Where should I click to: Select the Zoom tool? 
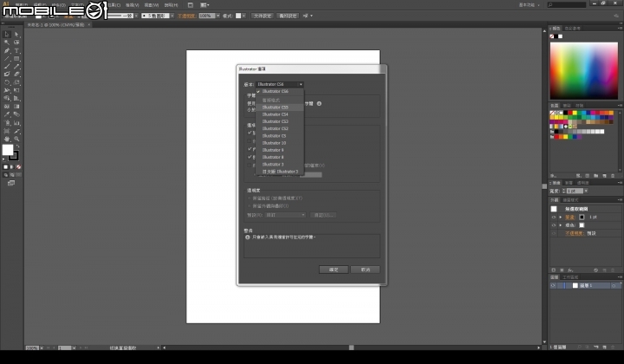point(16,139)
